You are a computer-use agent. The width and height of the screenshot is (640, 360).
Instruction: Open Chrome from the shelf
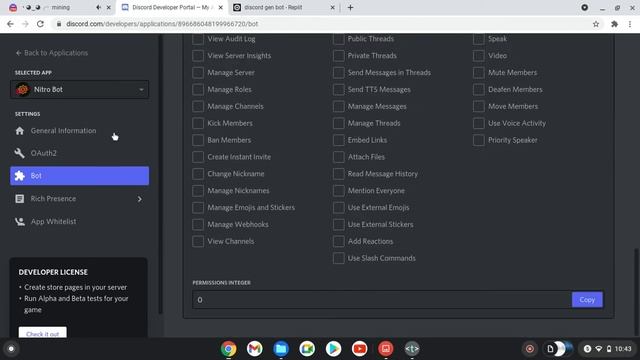coord(229,349)
